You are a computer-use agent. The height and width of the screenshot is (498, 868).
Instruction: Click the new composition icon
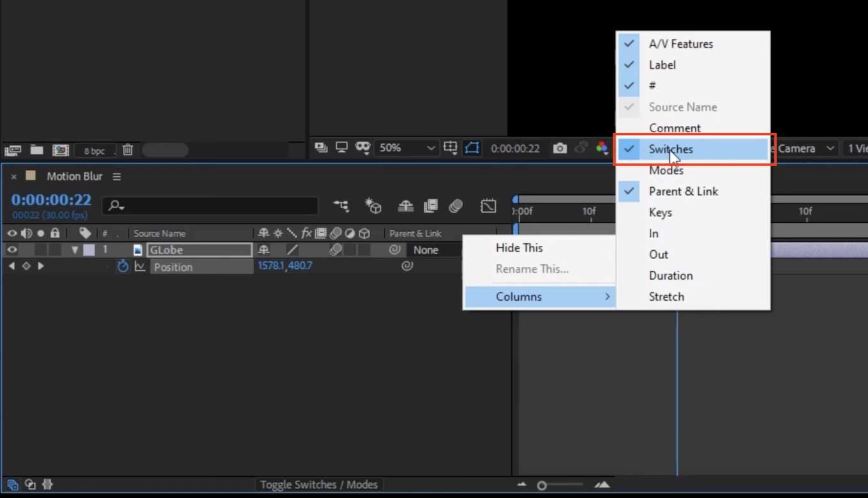[x=61, y=150]
